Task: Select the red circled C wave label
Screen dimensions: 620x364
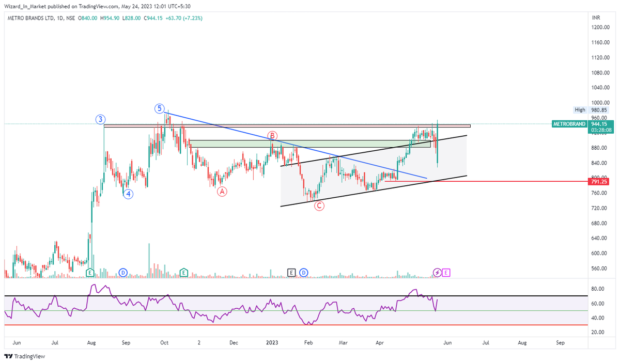Action: click(319, 206)
